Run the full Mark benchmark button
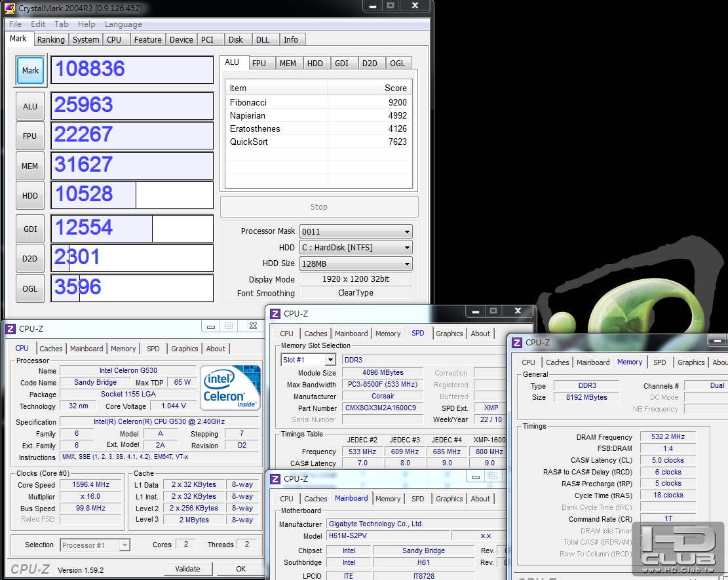 tap(31, 71)
